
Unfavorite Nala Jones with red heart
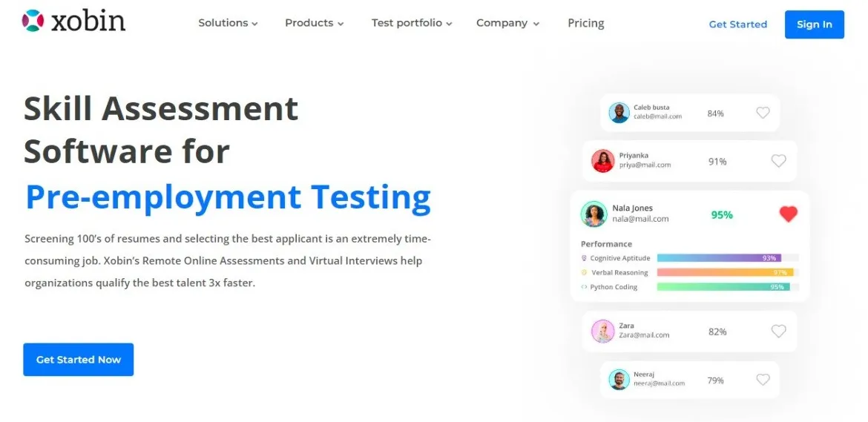[789, 214]
